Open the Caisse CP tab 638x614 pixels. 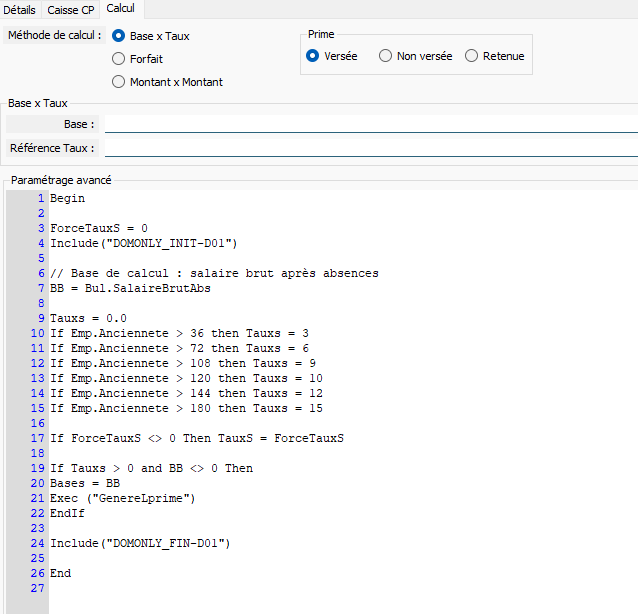[x=70, y=10]
